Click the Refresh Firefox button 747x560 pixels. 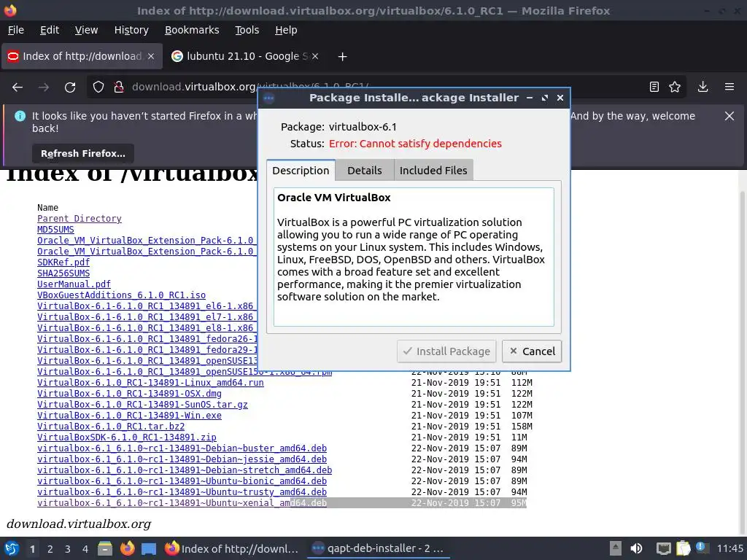coord(83,153)
